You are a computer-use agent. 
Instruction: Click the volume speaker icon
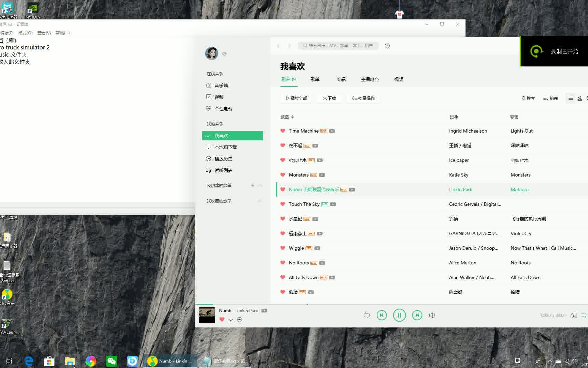click(x=432, y=315)
